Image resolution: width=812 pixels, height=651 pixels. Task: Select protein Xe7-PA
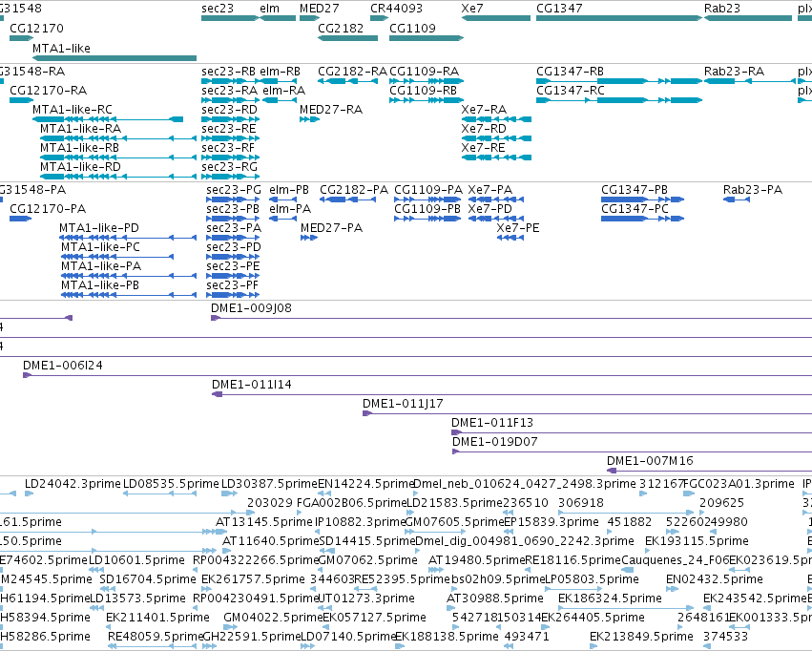[x=496, y=199]
